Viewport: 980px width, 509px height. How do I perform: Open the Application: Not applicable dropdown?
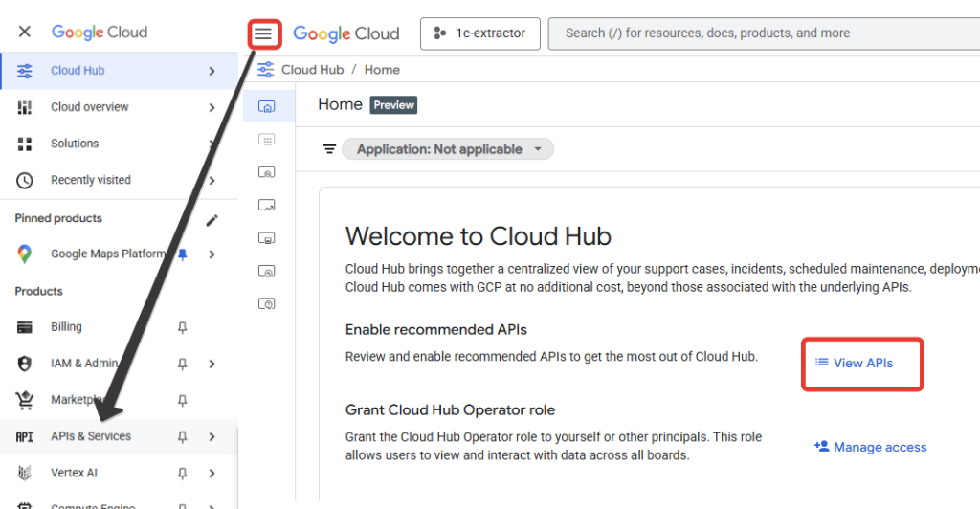pos(448,149)
